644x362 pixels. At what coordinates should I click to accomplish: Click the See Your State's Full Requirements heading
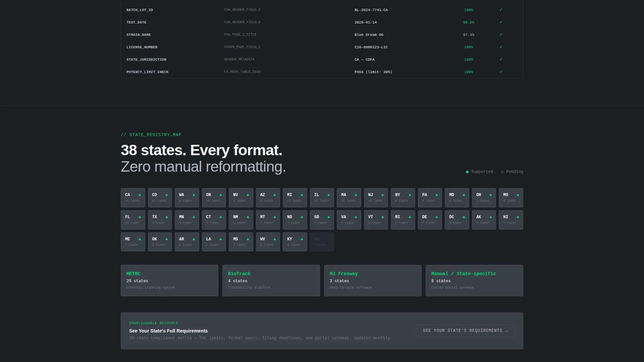tap(168, 331)
